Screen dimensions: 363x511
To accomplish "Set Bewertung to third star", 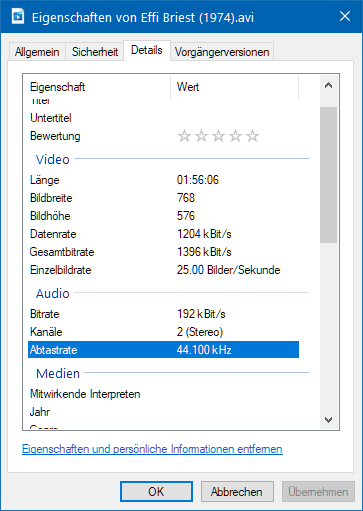I will (x=218, y=136).
